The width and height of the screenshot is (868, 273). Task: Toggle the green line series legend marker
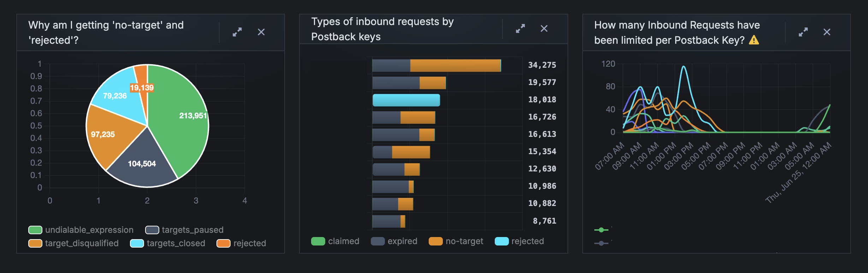tap(601, 230)
